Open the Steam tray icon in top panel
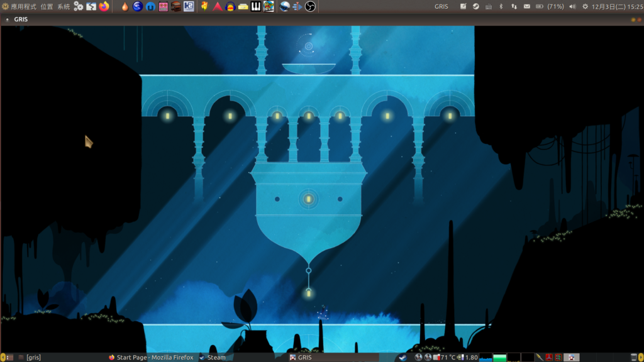Image resolution: width=644 pixels, height=362 pixels. (x=475, y=6)
